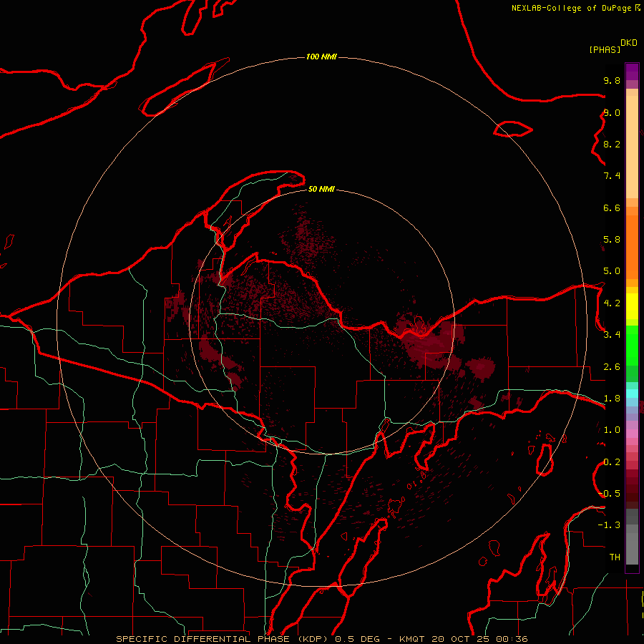Click the 6.6 legend value
Screen dimensions: 644x644
(612, 208)
